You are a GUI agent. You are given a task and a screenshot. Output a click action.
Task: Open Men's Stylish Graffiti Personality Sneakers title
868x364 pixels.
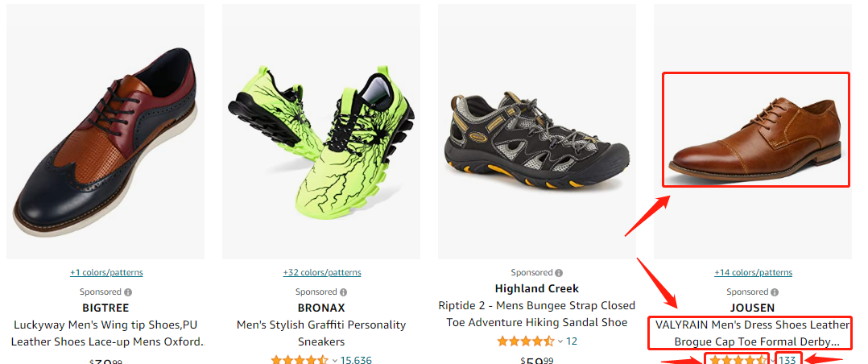point(321,333)
